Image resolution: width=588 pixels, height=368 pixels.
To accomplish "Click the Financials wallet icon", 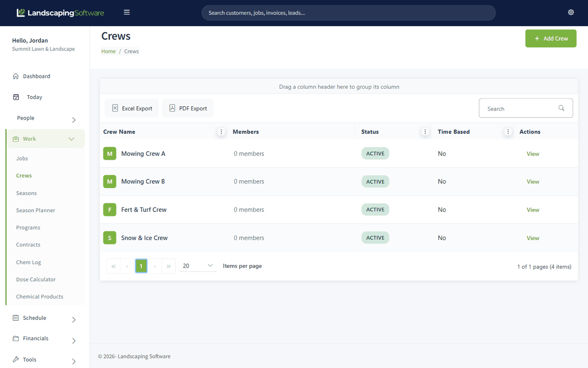I will click(x=16, y=339).
